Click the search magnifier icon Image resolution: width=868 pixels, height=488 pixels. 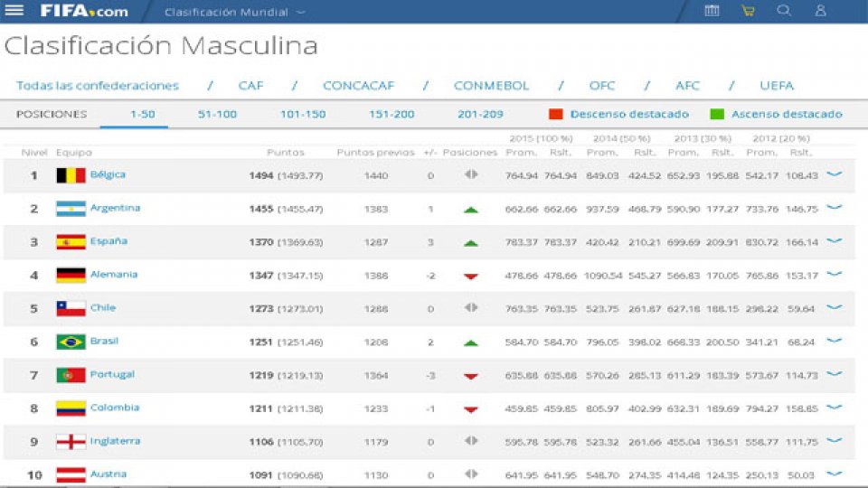click(x=784, y=11)
